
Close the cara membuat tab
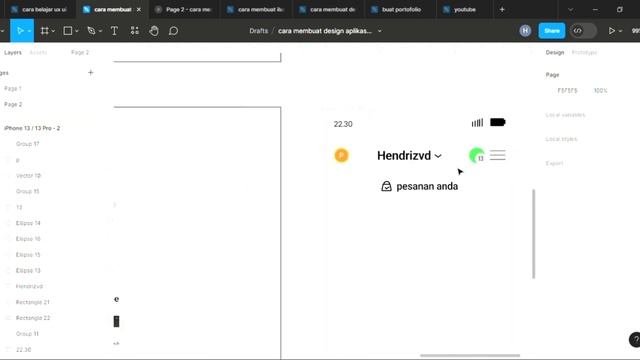coord(139,9)
